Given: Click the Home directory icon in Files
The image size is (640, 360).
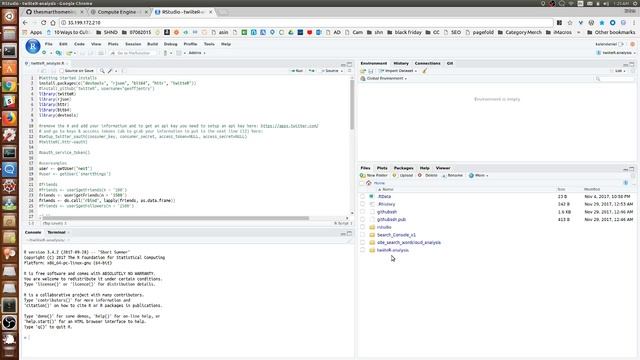Looking at the screenshot, I should [x=369, y=183].
